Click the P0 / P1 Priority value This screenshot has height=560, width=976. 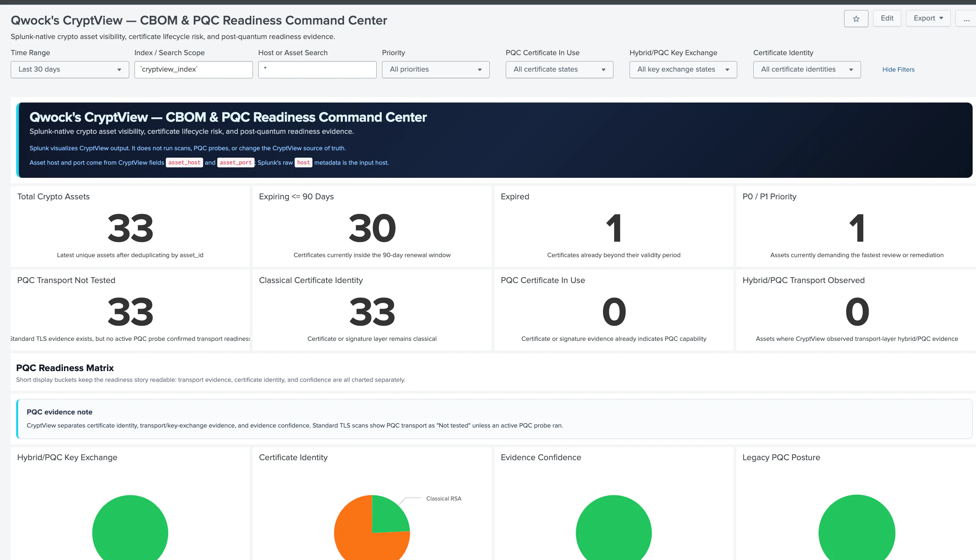pos(857,229)
